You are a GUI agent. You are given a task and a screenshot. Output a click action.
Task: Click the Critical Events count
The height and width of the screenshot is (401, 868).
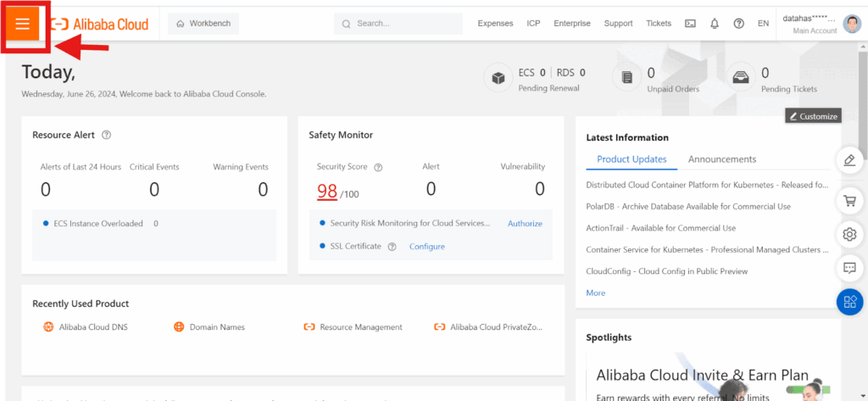tap(154, 190)
